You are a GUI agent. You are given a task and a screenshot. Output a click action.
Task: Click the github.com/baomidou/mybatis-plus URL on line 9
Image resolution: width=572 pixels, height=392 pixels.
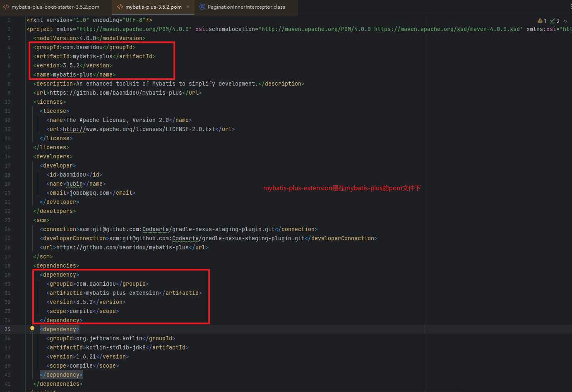pos(115,93)
